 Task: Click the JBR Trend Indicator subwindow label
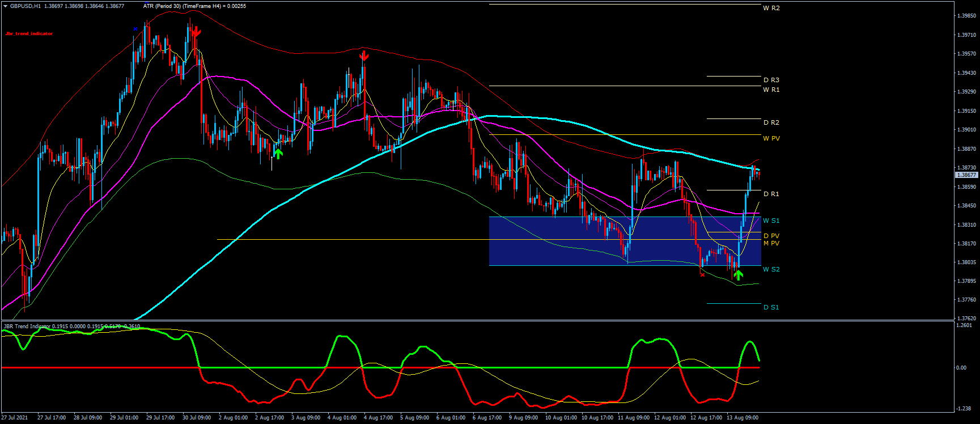click(x=27, y=327)
